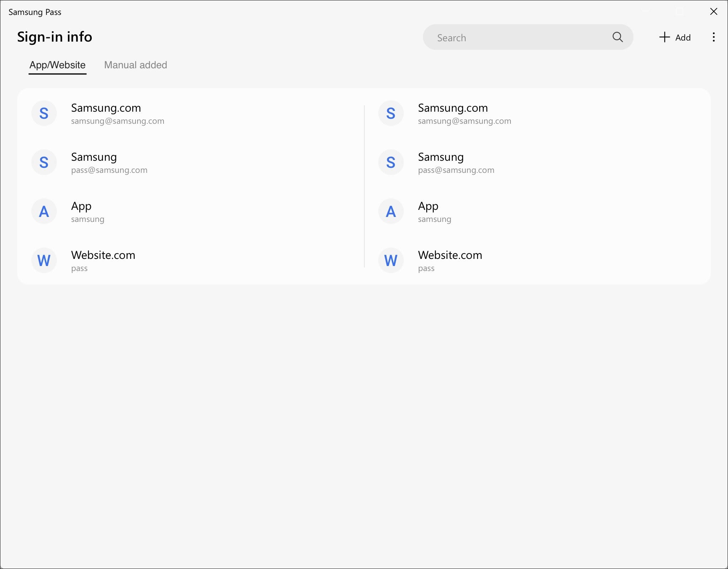Click the S avatar of right Samsung.com entry
This screenshot has width=728, height=569.
click(x=391, y=113)
